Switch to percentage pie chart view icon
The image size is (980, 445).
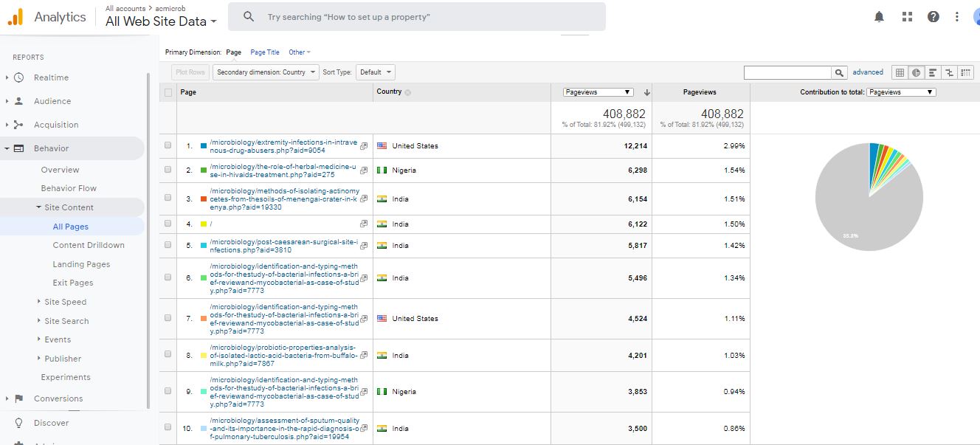(916, 72)
